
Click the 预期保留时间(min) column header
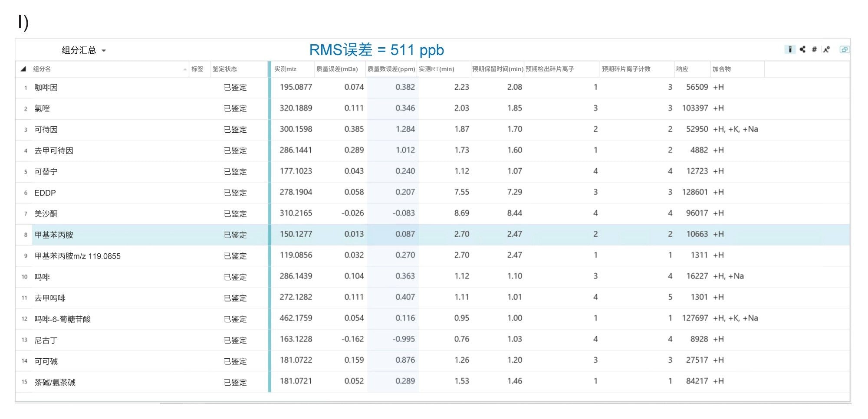(497, 69)
